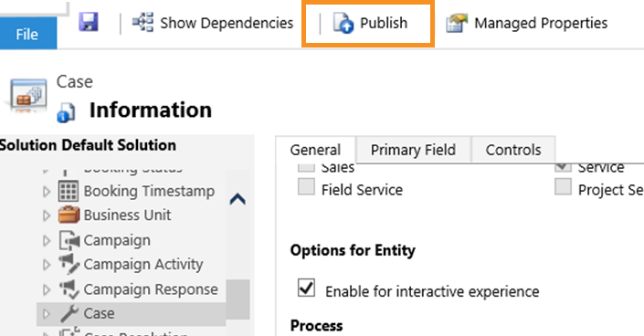
Task: Toggle the Field Service checkbox
Action: tap(306, 187)
